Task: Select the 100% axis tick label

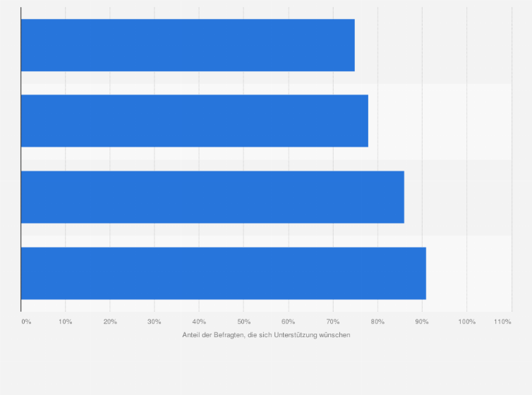Action: click(467, 322)
